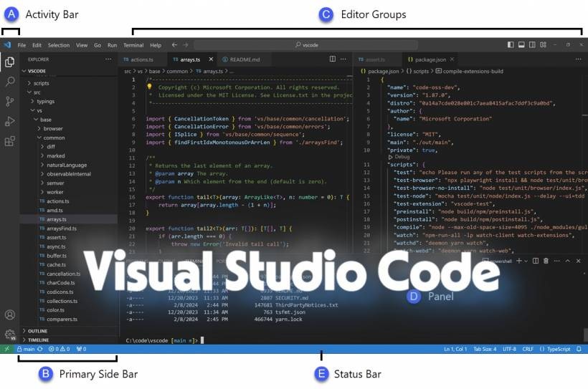Open the Run and Debug view
The image size is (588, 389).
pyautogui.click(x=10, y=121)
